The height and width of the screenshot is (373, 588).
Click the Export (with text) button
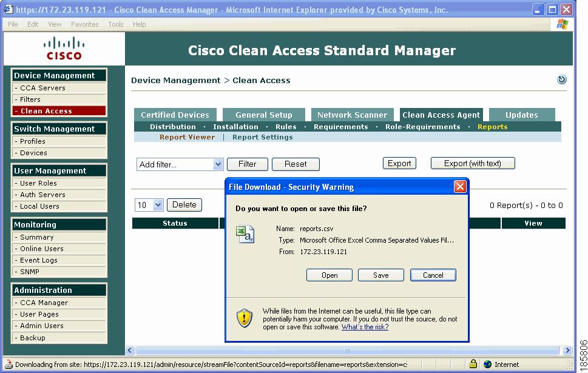[x=472, y=163]
